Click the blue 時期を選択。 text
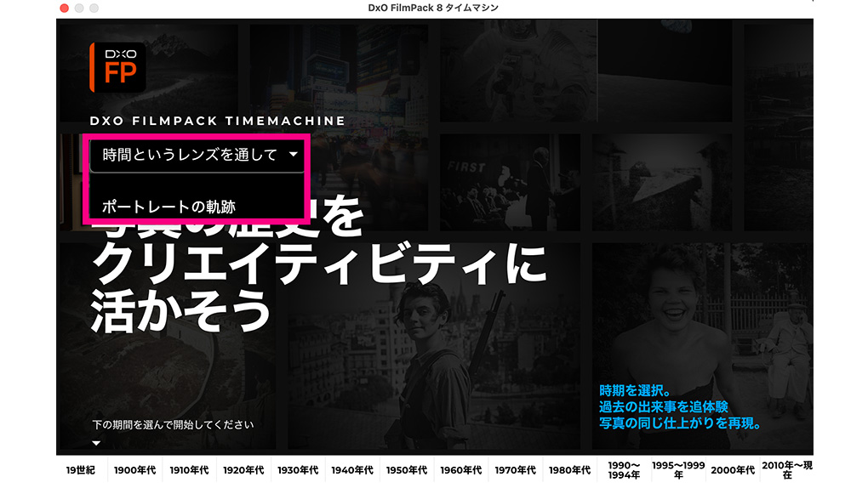 click(x=635, y=391)
